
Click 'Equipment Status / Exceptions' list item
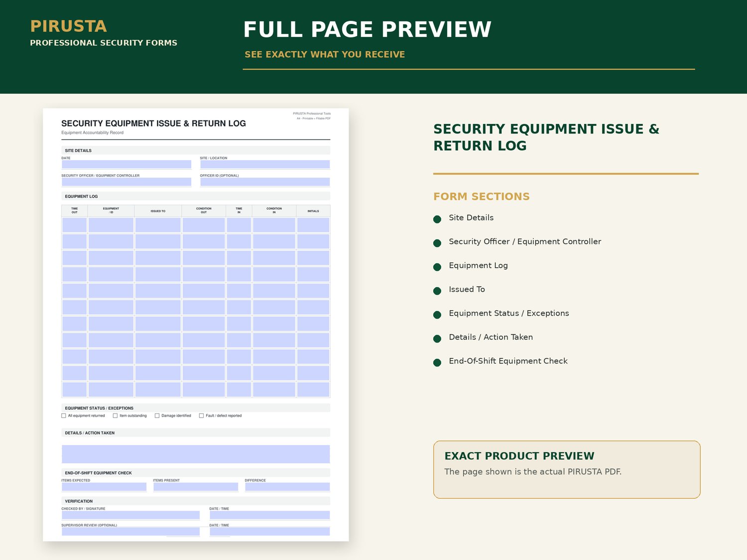click(508, 313)
